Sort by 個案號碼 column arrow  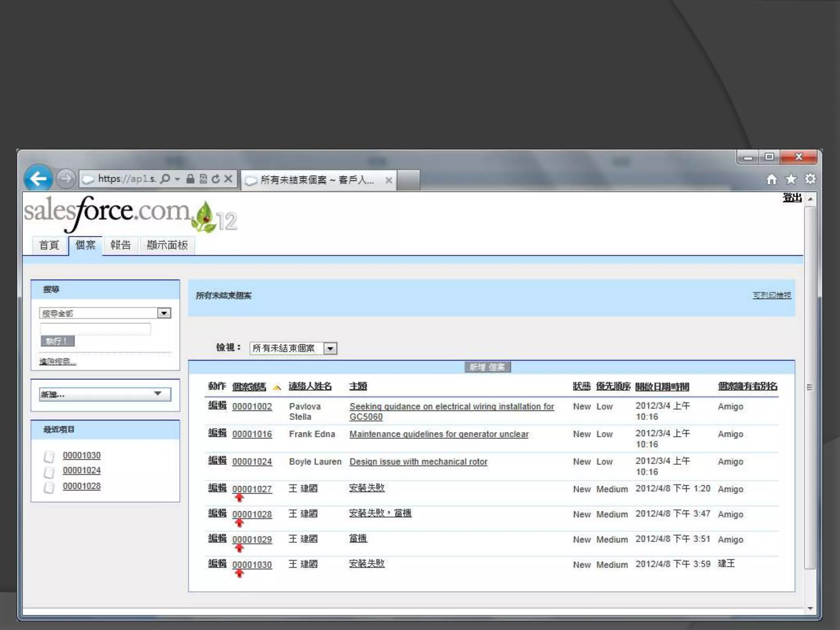click(x=277, y=388)
